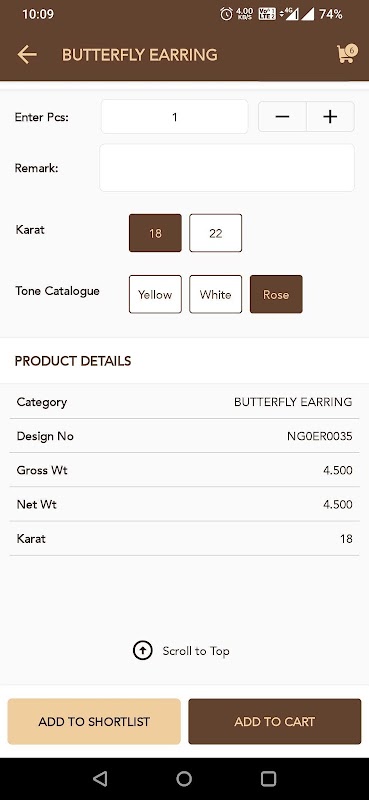
Task: Tap the Android back navigation triangle
Action: click(100, 778)
